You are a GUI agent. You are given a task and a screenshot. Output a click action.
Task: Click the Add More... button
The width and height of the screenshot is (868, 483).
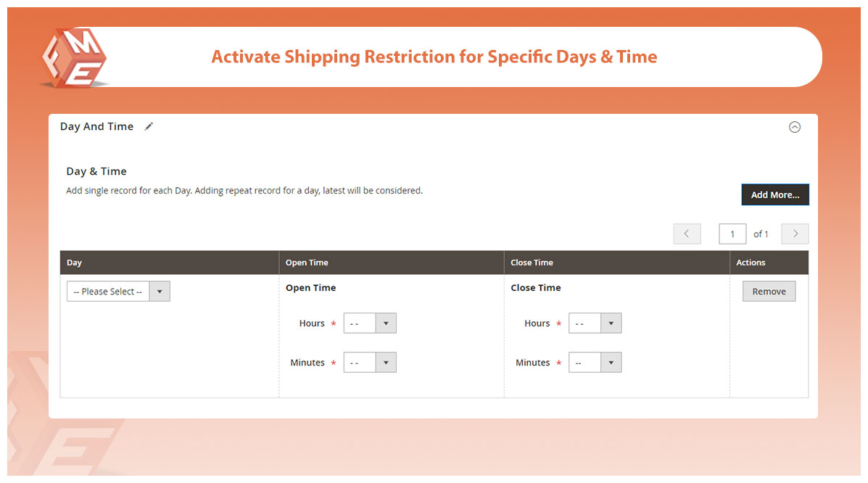click(x=774, y=194)
